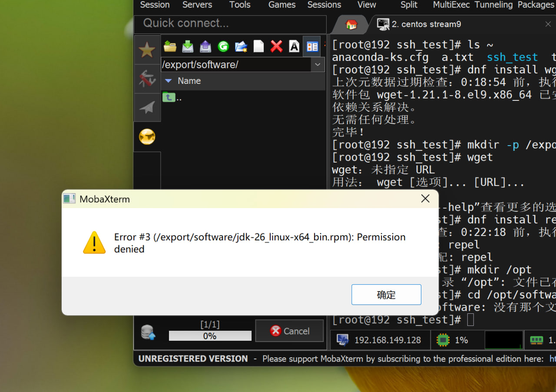Open the Packages menu
Viewport: 556px width, 392px height.
[x=536, y=5]
